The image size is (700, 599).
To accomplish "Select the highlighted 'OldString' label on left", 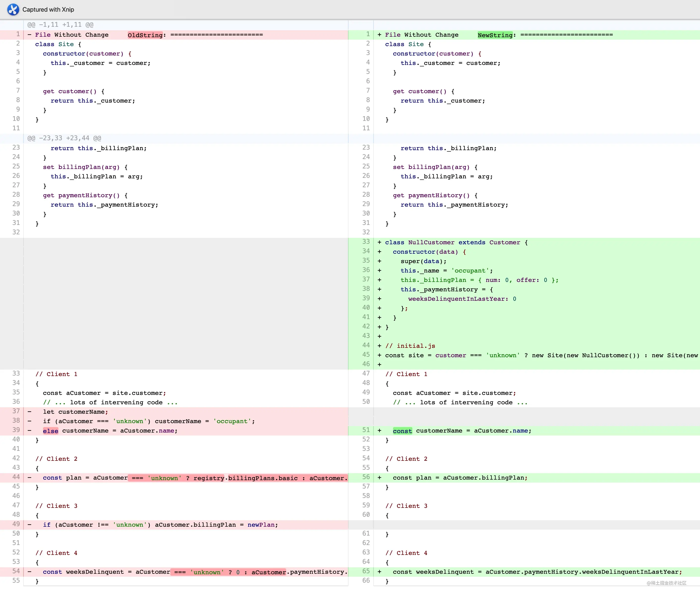I will point(145,35).
